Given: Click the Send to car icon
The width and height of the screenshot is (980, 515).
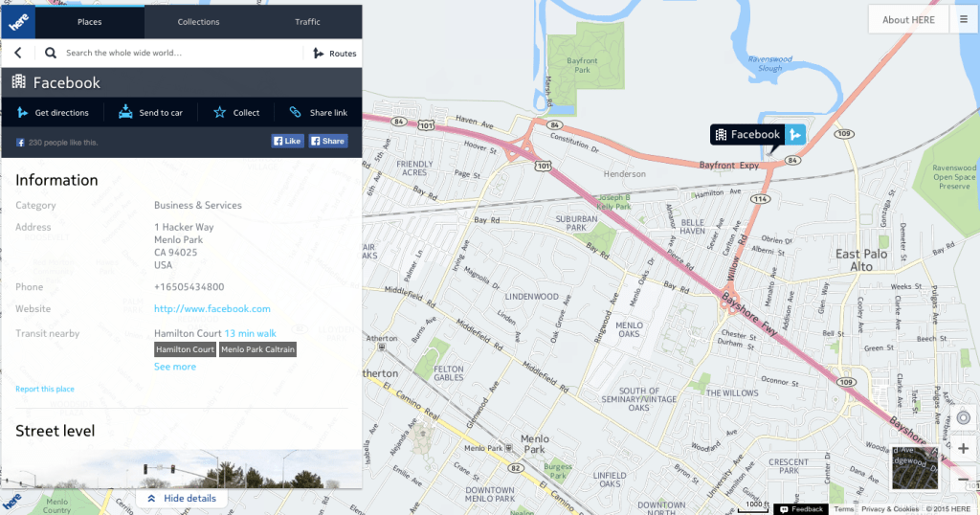Looking at the screenshot, I should pos(125,112).
